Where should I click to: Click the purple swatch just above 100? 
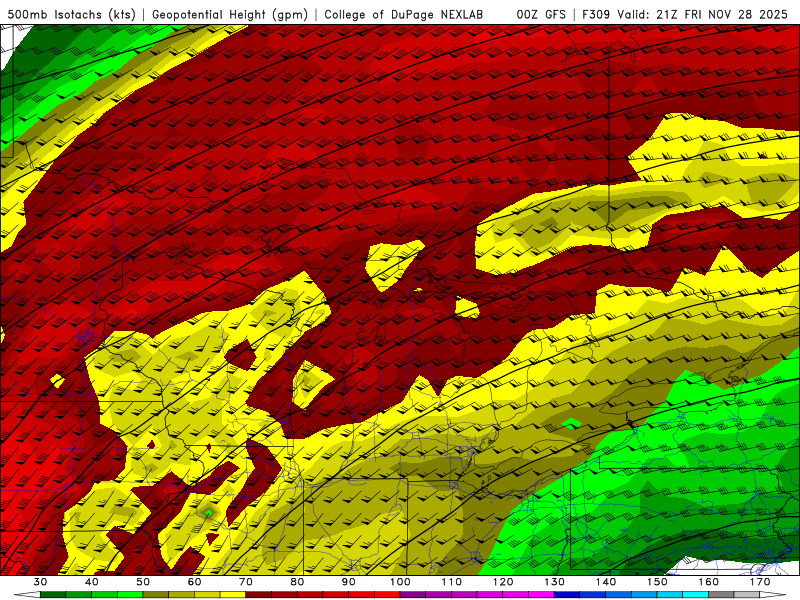(413, 595)
